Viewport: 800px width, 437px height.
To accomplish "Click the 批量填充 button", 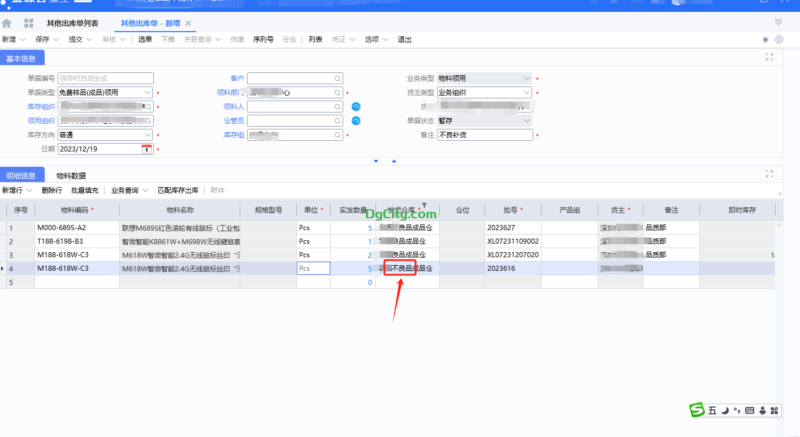I will (85, 191).
